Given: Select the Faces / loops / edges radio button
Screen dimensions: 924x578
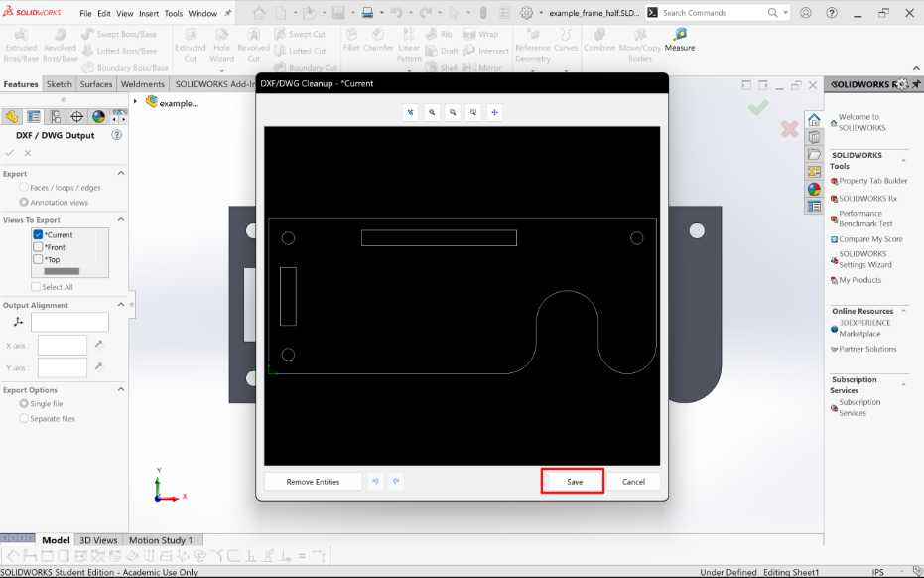Looking at the screenshot, I should 23,186.
